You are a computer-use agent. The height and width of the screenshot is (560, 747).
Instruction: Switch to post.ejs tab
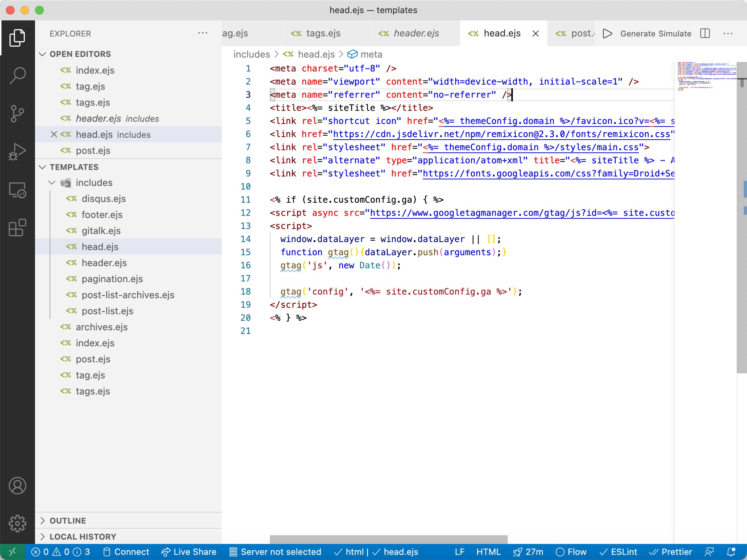point(571,34)
